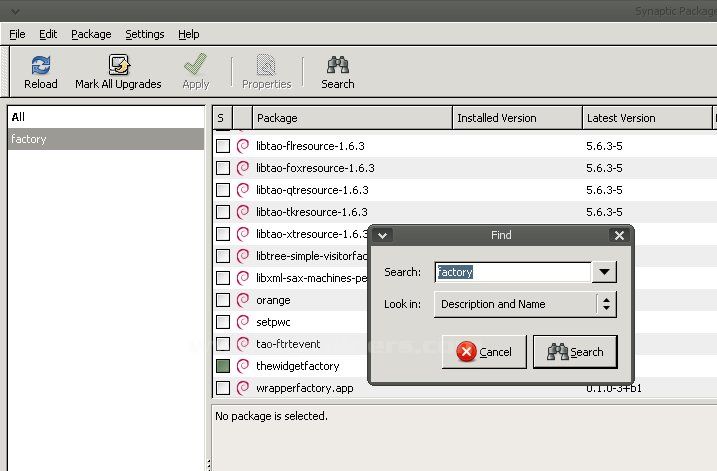Viewport: 717px width, 471px height.
Task: Click Debian swirl icon beside orange
Action: (243, 300)
